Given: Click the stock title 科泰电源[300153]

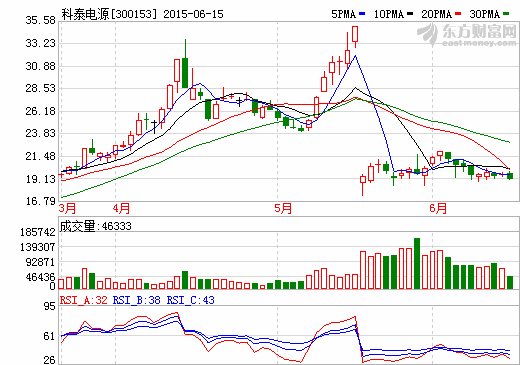Looking at the screenshot, I should click(109, 14).
